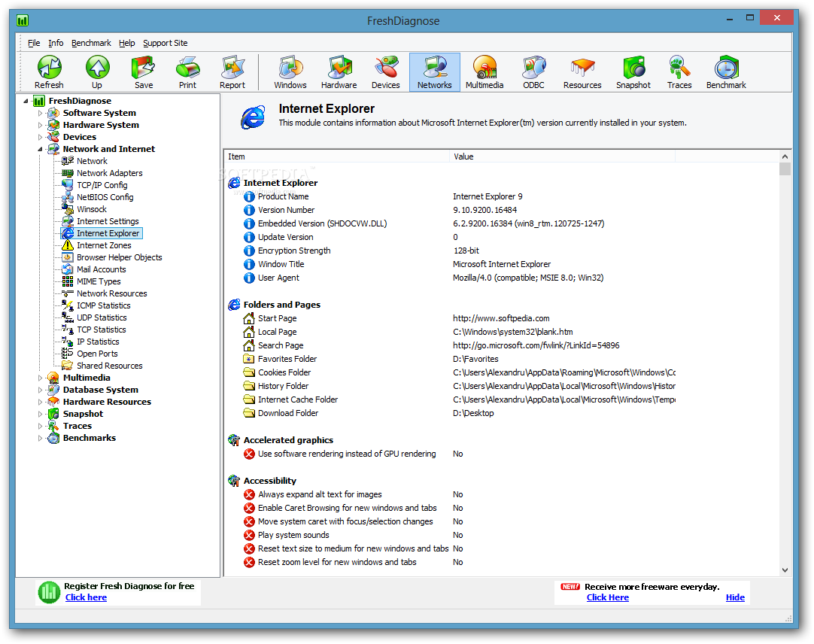Expand the Benchmarks tree node
Screen dimensions: 814x644
41,438
